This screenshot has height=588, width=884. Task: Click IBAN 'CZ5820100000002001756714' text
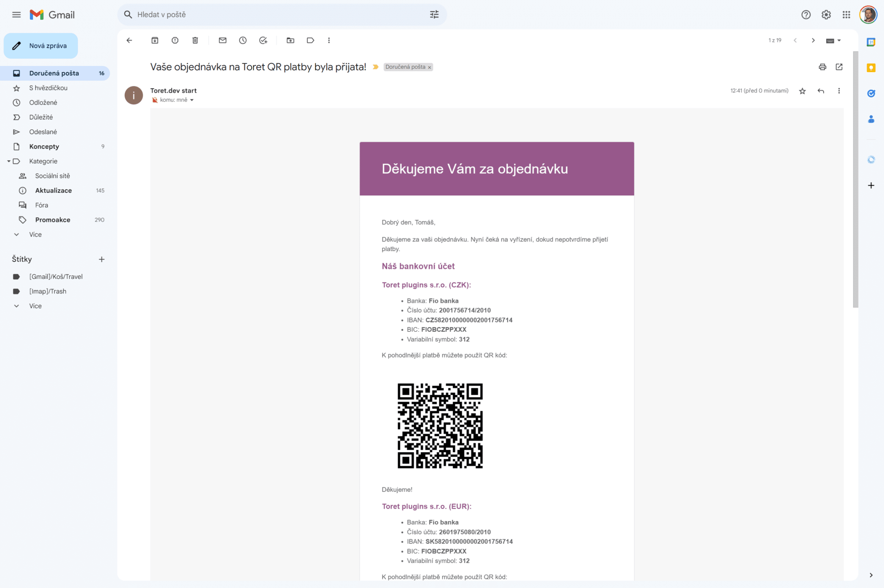469,320
